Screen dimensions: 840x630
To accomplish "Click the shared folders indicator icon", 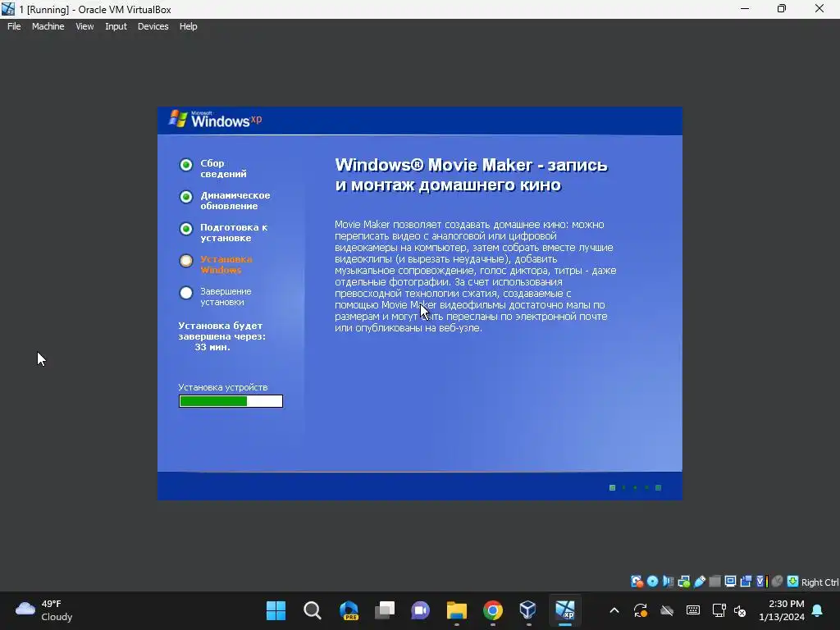I will point(714,582).
